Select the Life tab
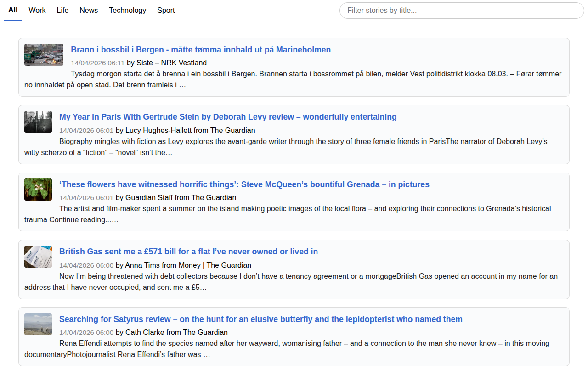The image size is (588, 368). pyautogui.click(x=62, y=10)
